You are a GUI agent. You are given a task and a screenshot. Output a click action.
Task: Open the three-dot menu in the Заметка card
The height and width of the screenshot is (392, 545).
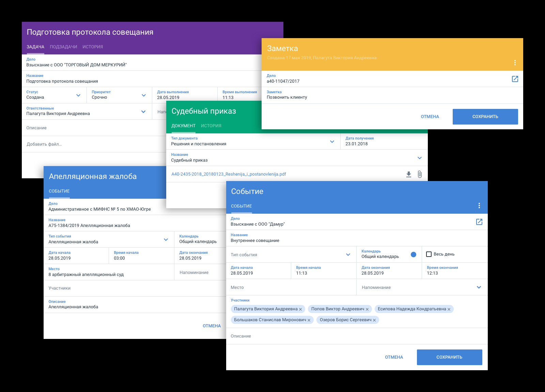pyautogui.click(x=515, y=63)
